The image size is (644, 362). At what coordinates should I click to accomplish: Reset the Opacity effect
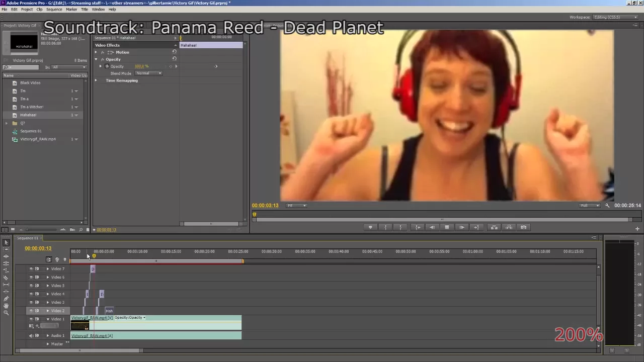(174, 59)
